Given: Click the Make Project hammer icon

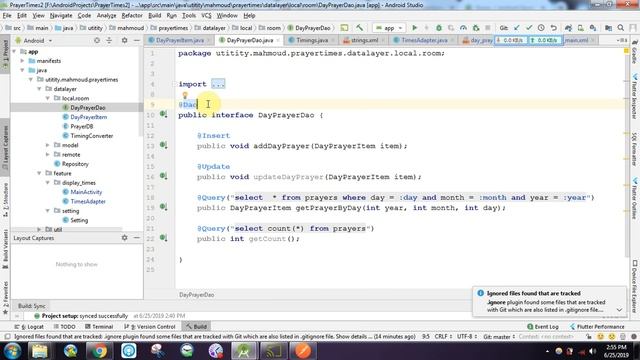Looking at the screenshot, I should (359, 28).
